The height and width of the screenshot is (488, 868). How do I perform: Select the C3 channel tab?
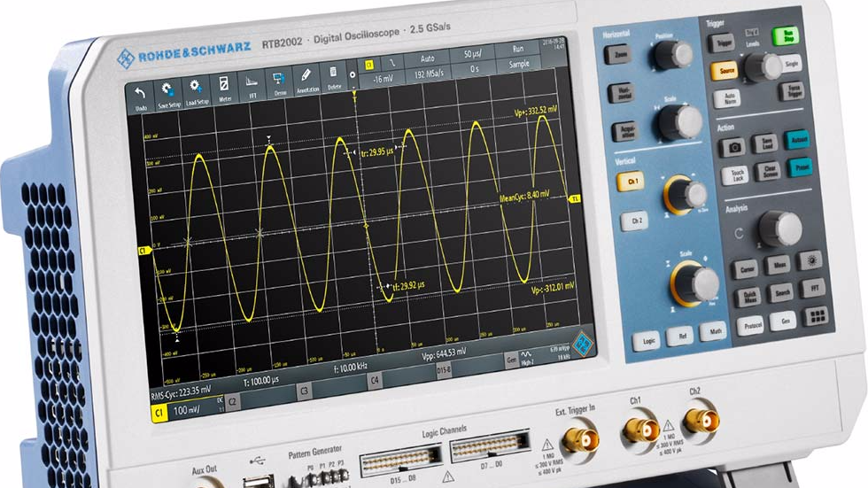click(x=304, y=389)
